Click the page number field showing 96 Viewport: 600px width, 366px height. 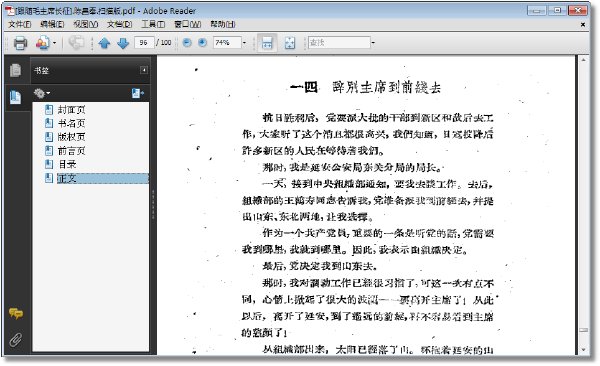pyautogui.click(x=144, y=43)
